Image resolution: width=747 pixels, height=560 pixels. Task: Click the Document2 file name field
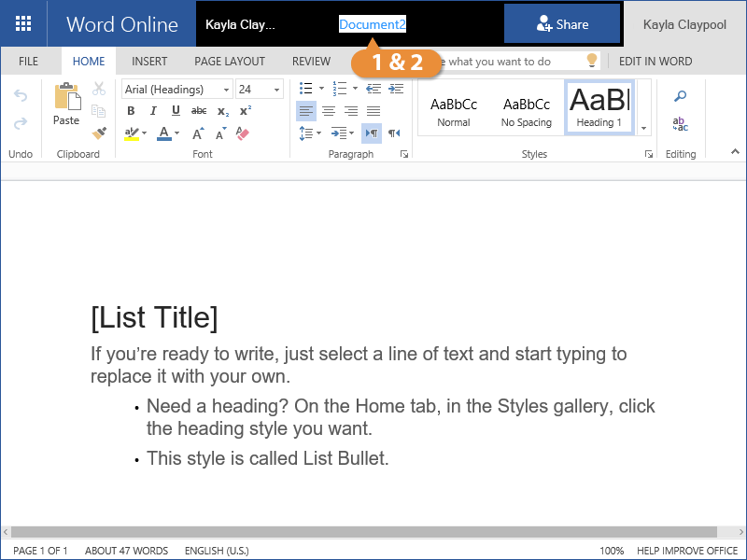[373, 24]
